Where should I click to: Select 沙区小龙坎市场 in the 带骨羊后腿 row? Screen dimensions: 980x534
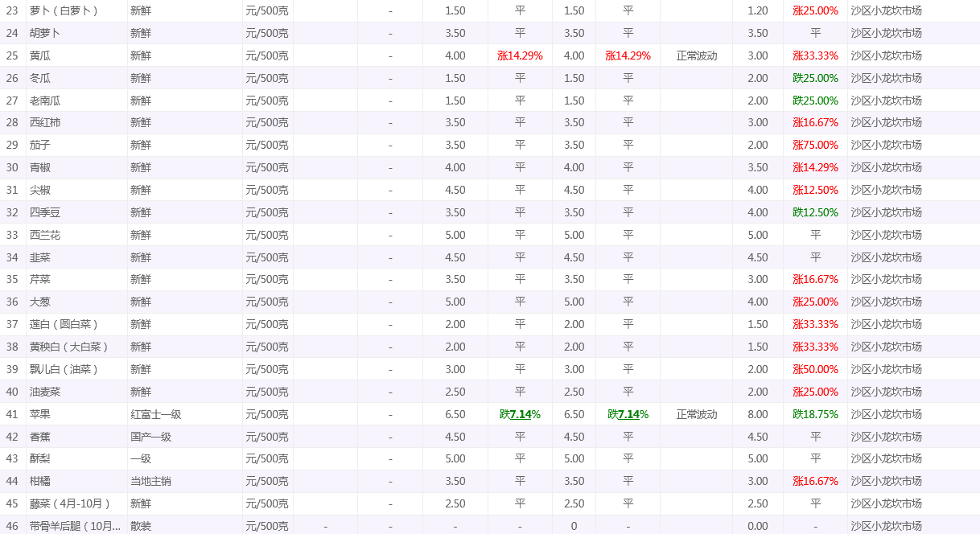coord(886,526)
